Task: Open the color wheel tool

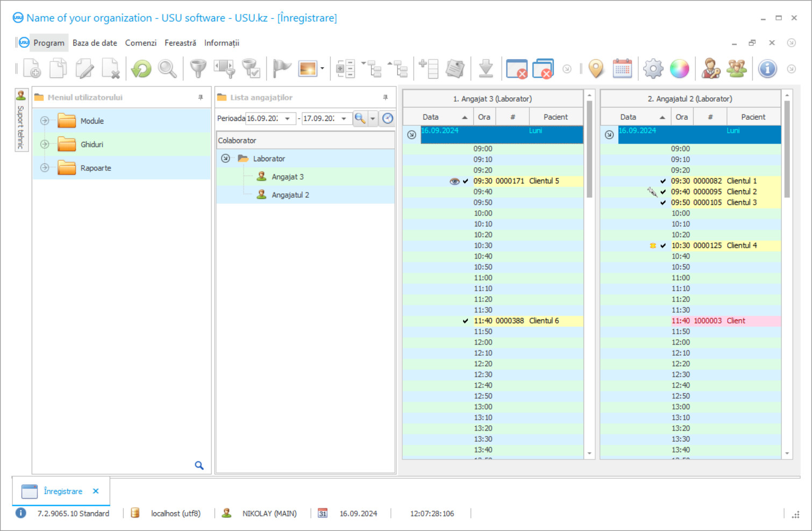Action: 679,68
